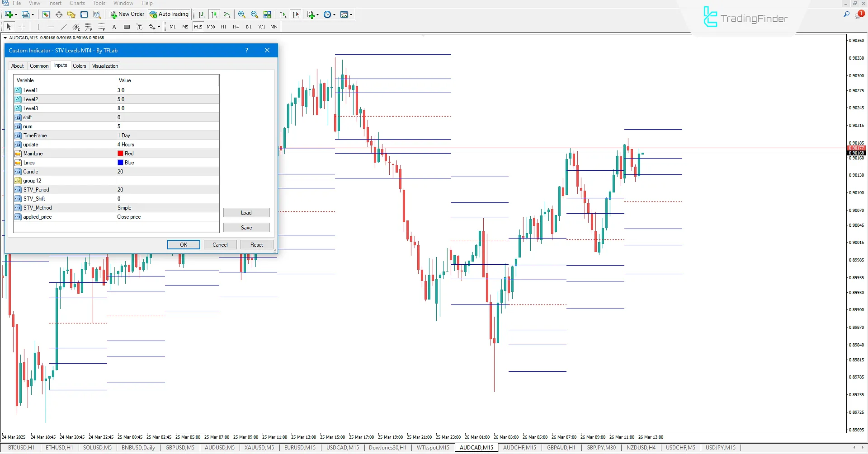
Task: Open the periods dropdown next to clock icon
Action: click(x=335, y=14)
